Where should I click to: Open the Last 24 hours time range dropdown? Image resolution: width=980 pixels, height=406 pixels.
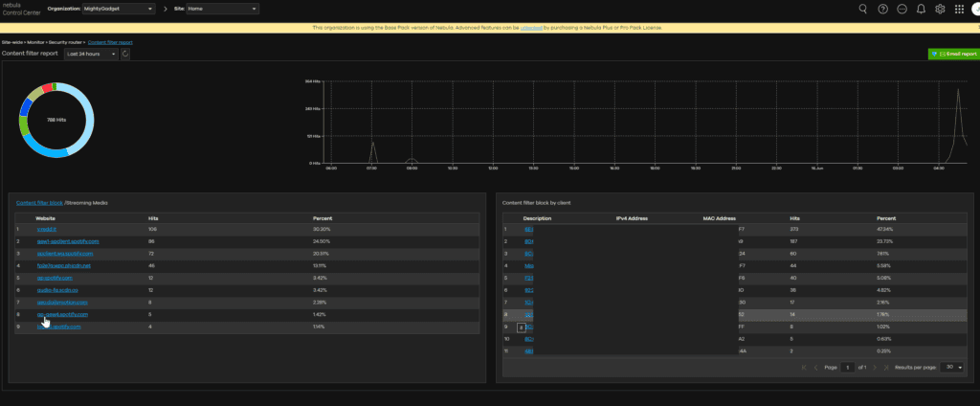(92, 55)
